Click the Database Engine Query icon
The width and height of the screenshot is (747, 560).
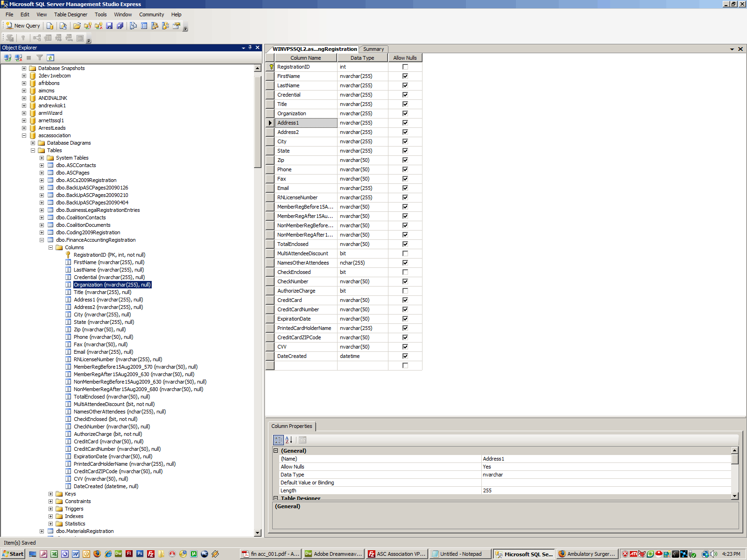[x=50, y=26]
